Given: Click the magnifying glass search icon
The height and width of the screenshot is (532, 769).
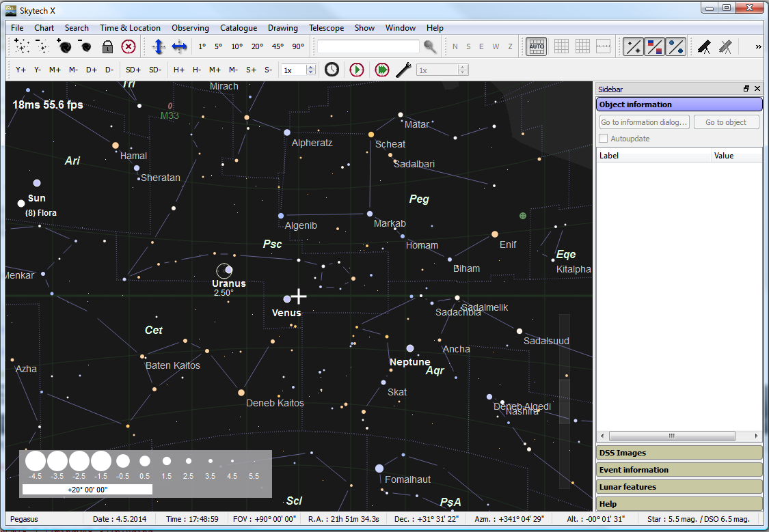Looking at the screenshot, I should click(x=430, y=46).
